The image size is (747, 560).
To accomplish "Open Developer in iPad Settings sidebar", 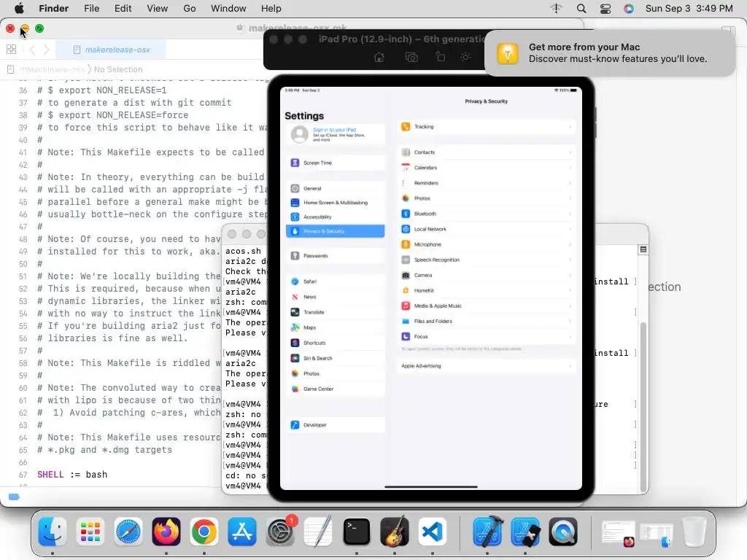I will [x=336, y=425].
